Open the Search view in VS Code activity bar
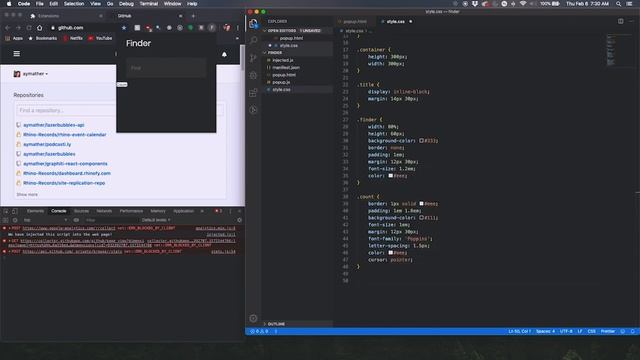 (253, 40)
